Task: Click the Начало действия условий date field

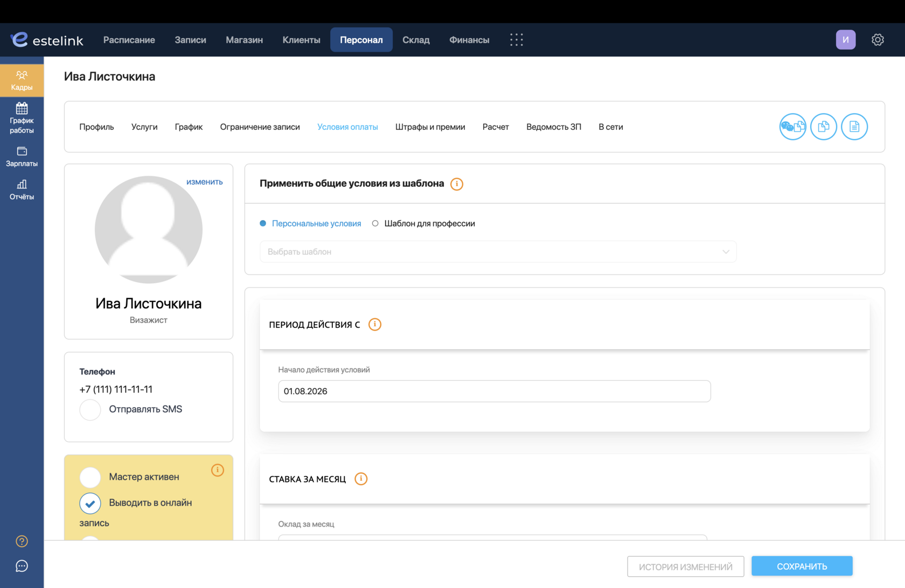Action: point(494,391)
